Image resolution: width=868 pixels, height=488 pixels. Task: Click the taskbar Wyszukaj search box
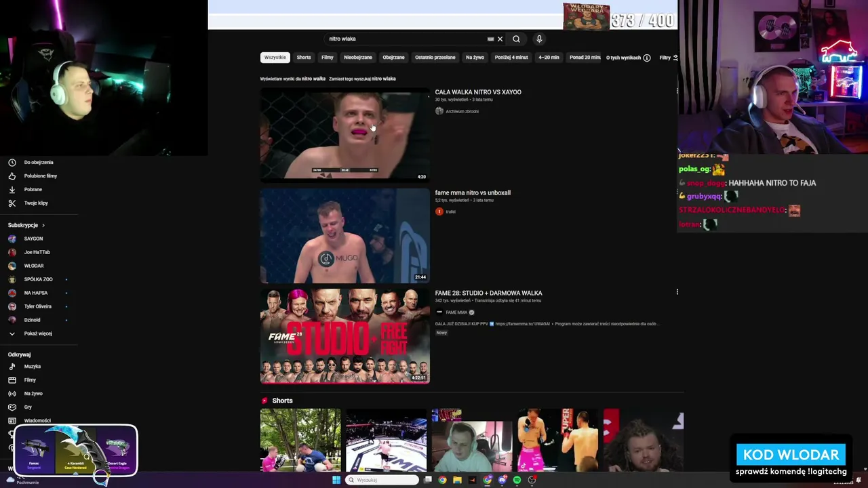click(382, 480)
